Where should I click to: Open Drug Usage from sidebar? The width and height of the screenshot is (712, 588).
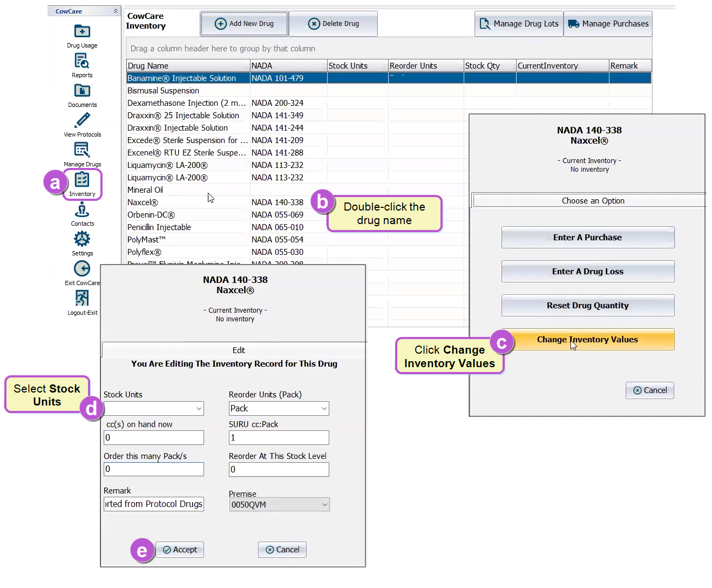(x=82, y=36)
